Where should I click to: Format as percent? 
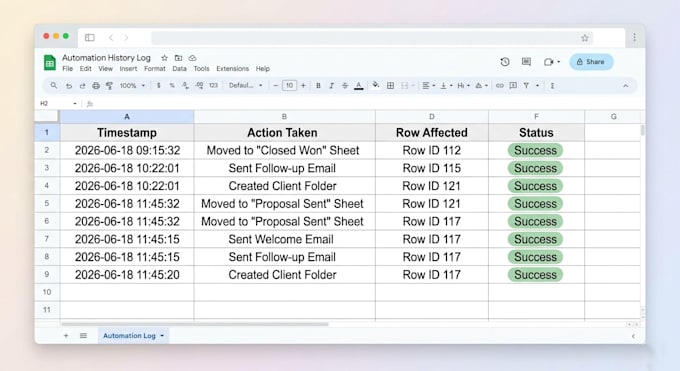coord(172,85)
